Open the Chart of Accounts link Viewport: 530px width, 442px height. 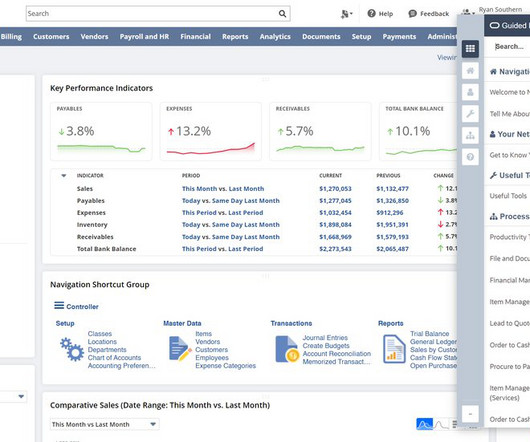tap(114, 358)
